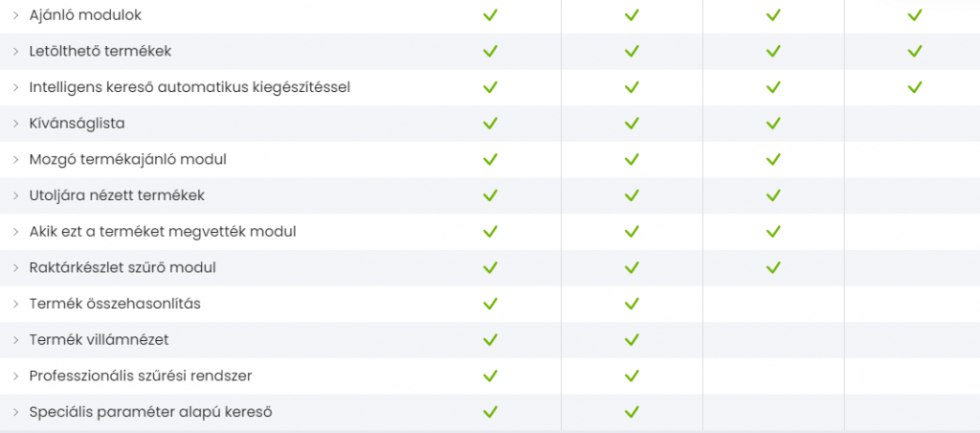Click first-column checkmark for Speciális paraméter alapú kereső
The width and height of the screenshot is (980, 433).
[x=490, y=412]
